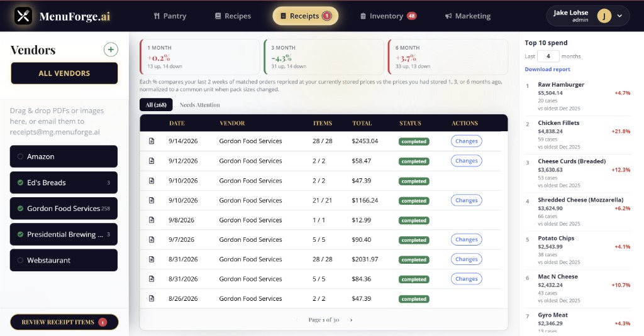Click the 28 / 28 items cell for 8/31/2026
The image size is (644, 336).
[323, 259]
